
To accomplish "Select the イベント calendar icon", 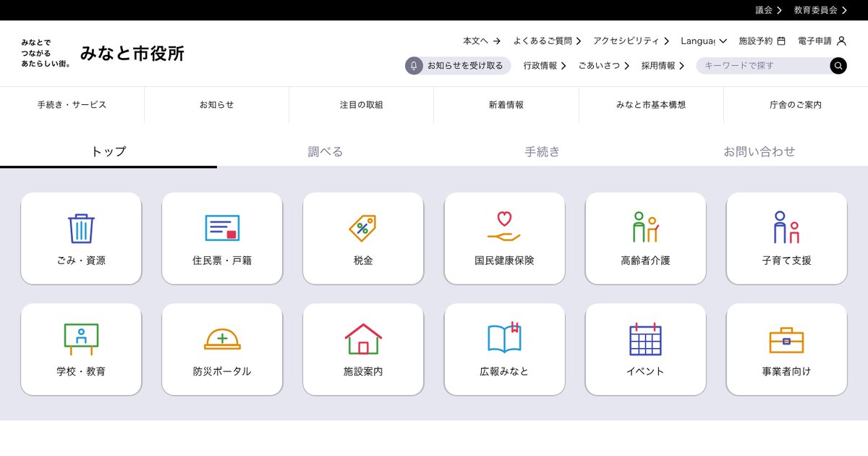I will [645, 339].
